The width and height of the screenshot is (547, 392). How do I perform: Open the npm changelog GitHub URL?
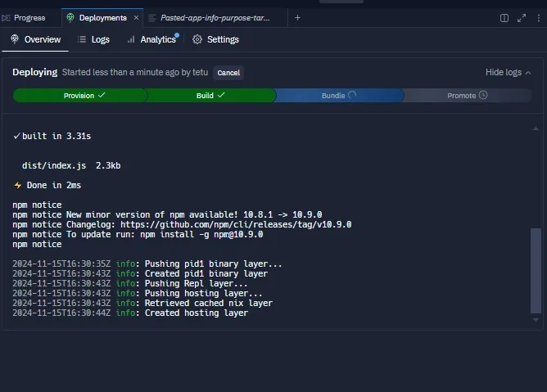236,224
